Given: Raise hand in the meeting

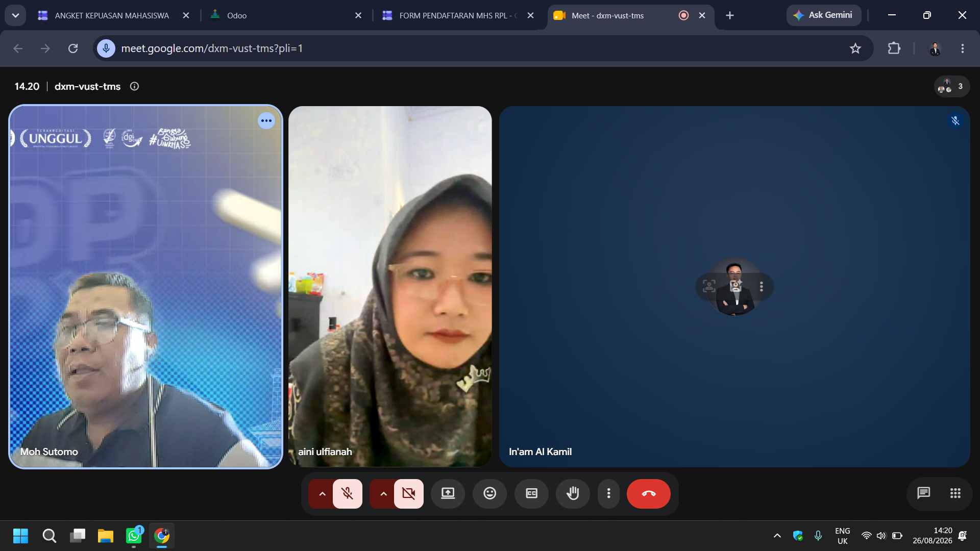Looking at the screenshot, I should [x=573, y=493].
